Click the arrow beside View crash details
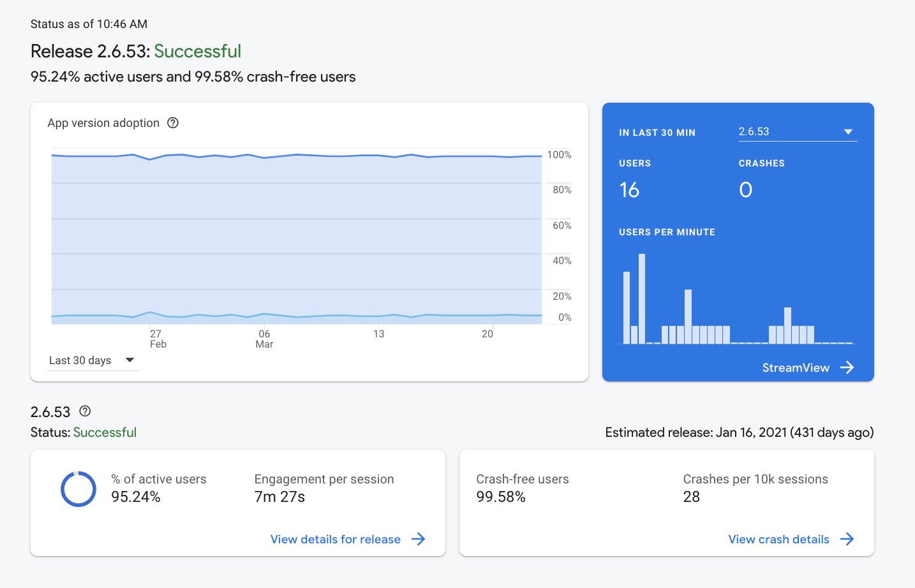The width and height of the screenshot is (915, 588). click(x=848, y=539)
